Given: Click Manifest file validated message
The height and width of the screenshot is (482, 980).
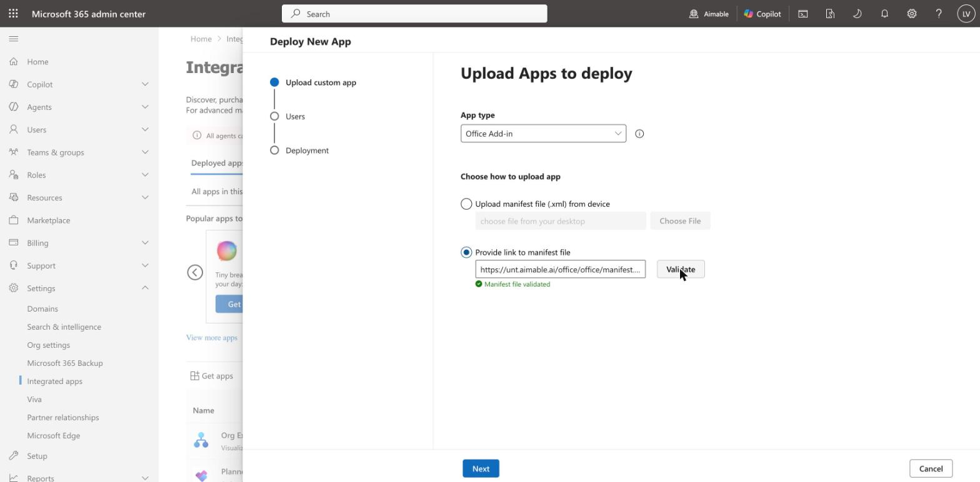Looking at the screenshot, I should 512,284.
